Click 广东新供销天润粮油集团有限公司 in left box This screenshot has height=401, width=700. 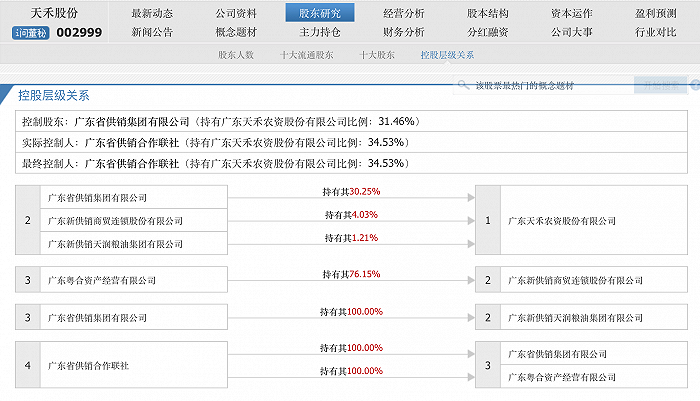116,244
